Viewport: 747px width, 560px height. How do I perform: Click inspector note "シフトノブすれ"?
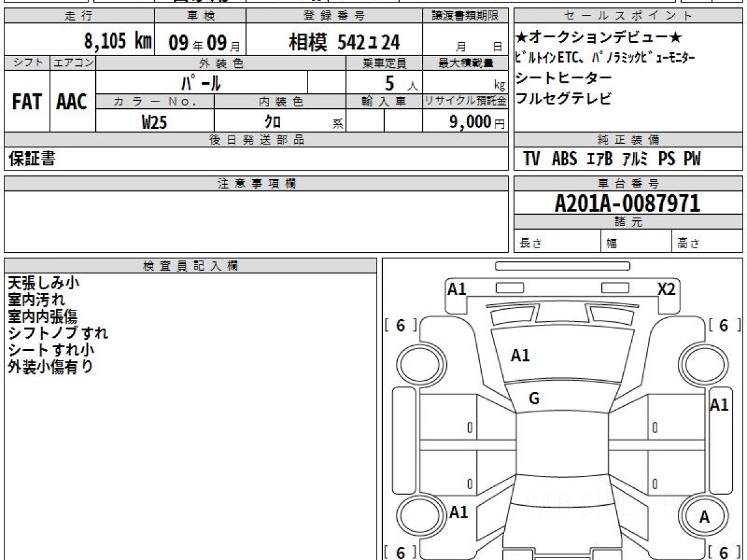click(x=58, y=333)
